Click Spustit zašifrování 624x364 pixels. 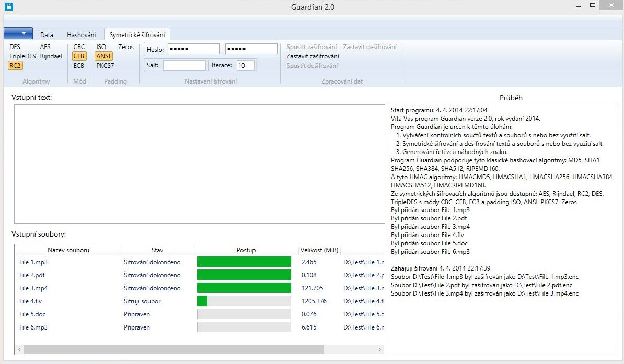(311, 47)
